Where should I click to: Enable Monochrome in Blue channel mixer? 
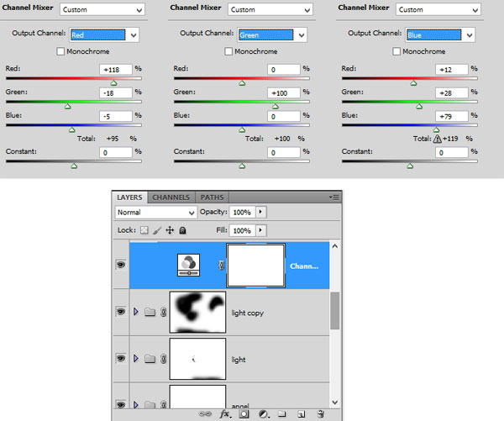tap(396, 51)
